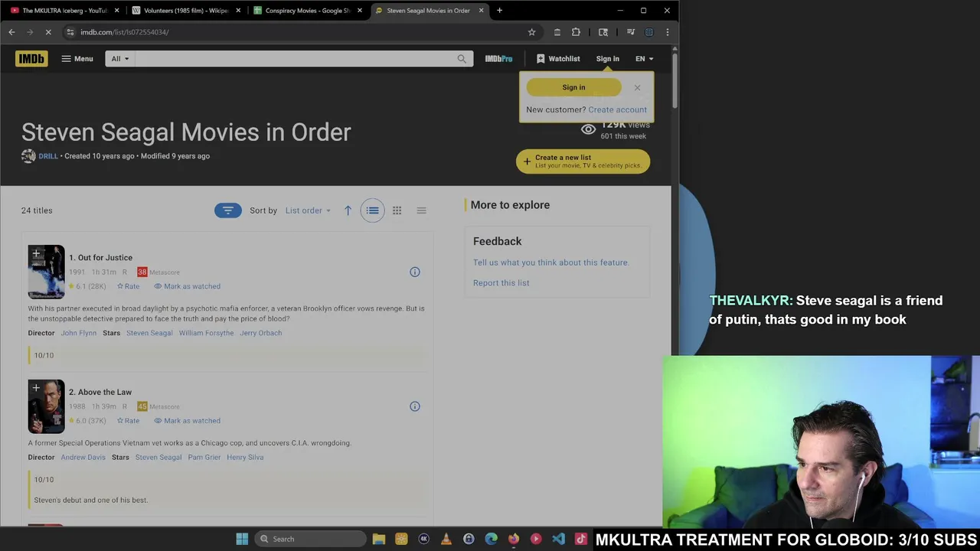This screenshot has height=551, width=980.
Task: Open the IMDb Menu
Action: [77, 59]
